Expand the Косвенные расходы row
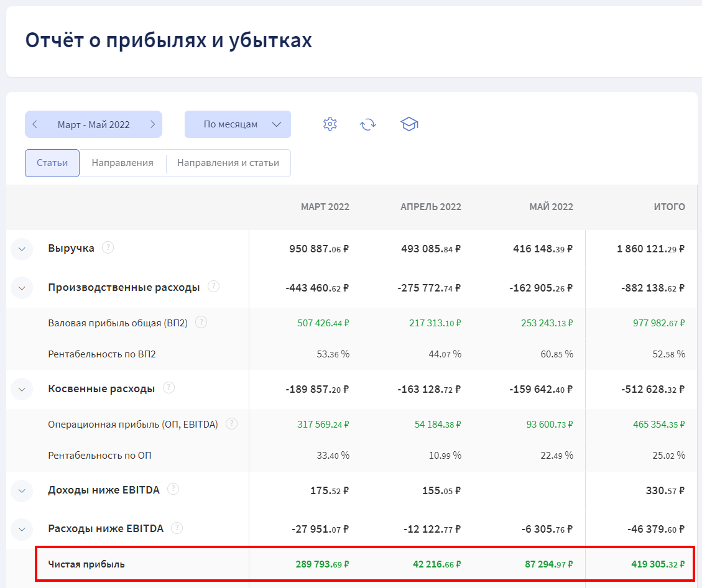Image resolution: width=702 pixels, height=588 pixels. pos(22,389)
